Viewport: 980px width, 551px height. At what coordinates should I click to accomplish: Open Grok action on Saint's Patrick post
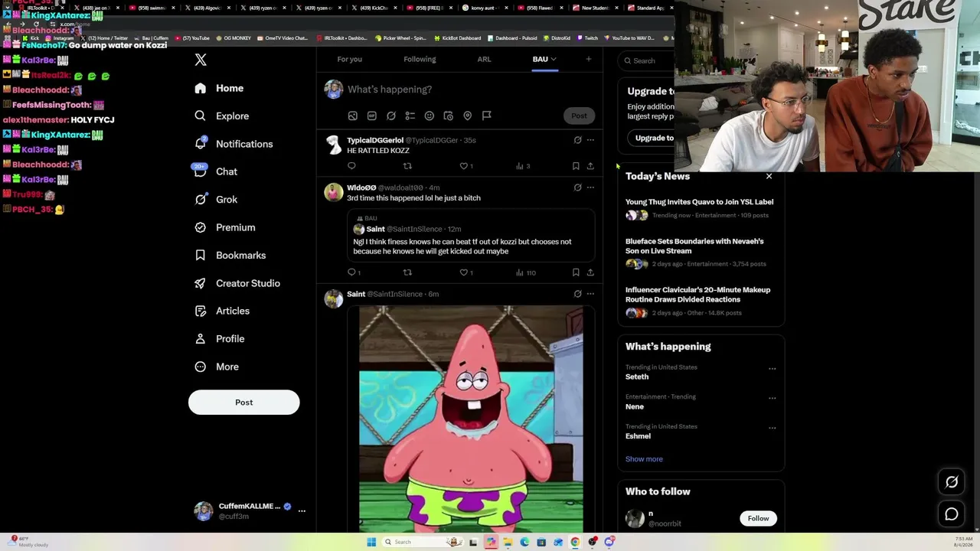[x=577, y=294]
